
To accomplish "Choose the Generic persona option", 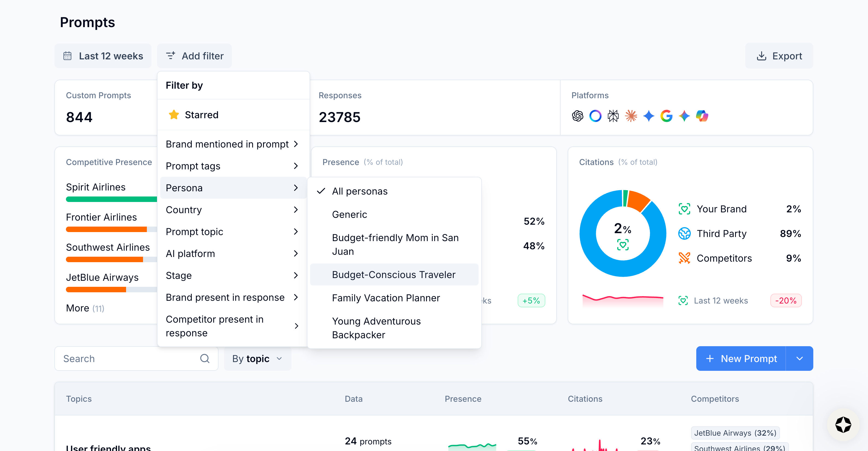I will point(349,214).
